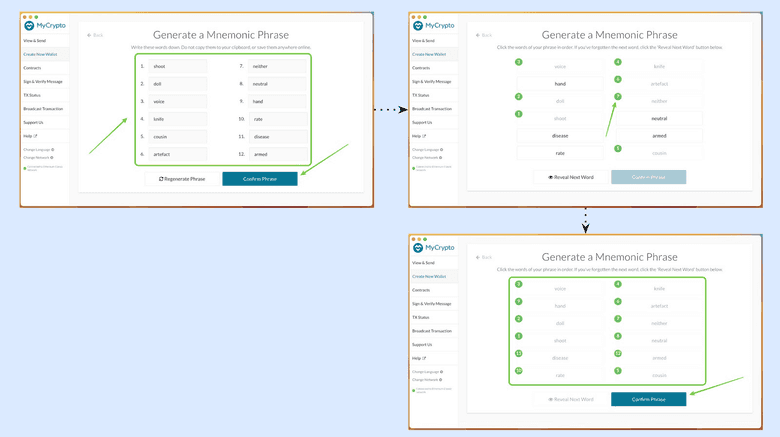The width and height of the screenshot is (780, 437).
Task: Click MyCrypto logo in the window with Regenerate Phrase
Action: (x=45, y=25)
